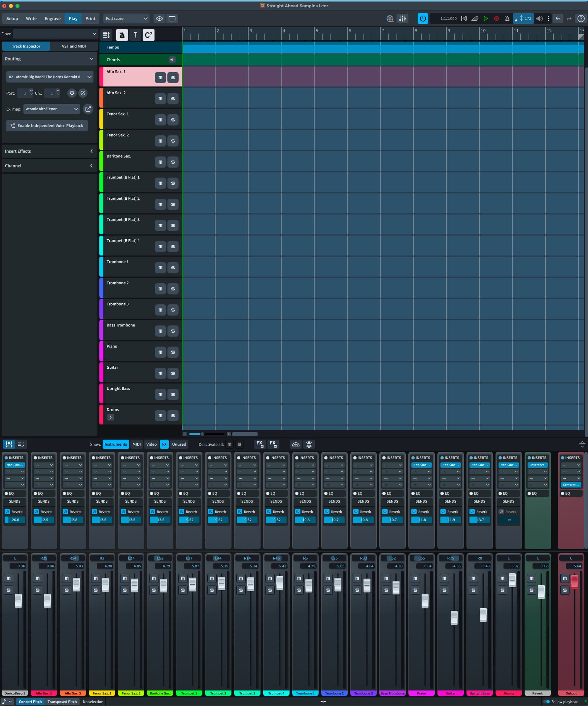Viewport: 588px width, 706px height.
Task: Toggle the chords track C7 button
Action: click(149, 35)
